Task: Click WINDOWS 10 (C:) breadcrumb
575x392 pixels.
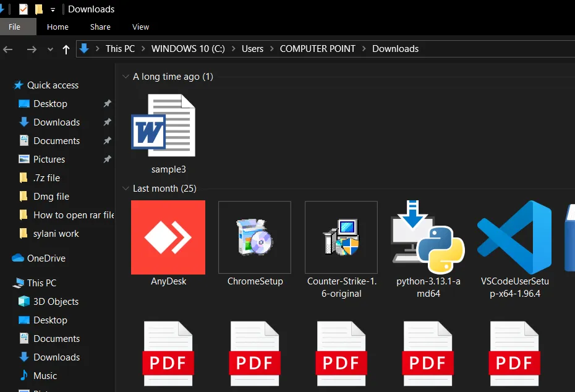Action: tap(188, 49)
